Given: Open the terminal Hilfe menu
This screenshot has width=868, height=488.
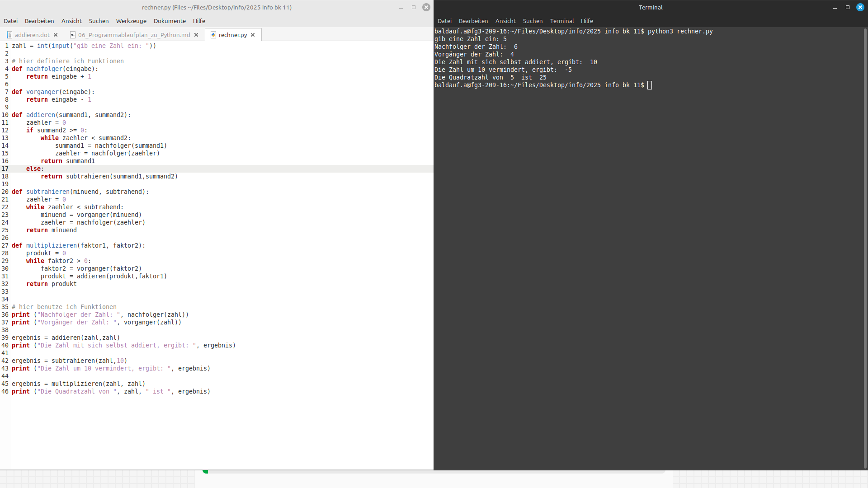Looking at the screenshot, I should pyautogui.click(x=587, y=21).
